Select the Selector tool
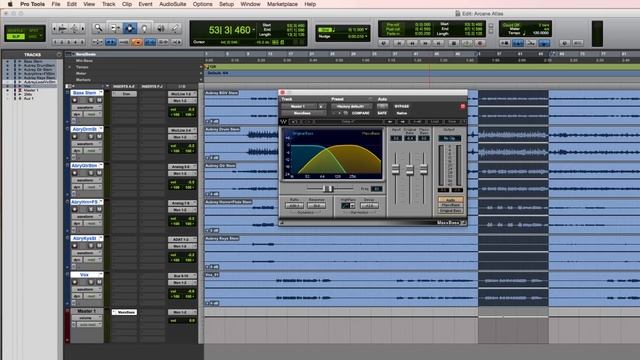 [130, 28]
